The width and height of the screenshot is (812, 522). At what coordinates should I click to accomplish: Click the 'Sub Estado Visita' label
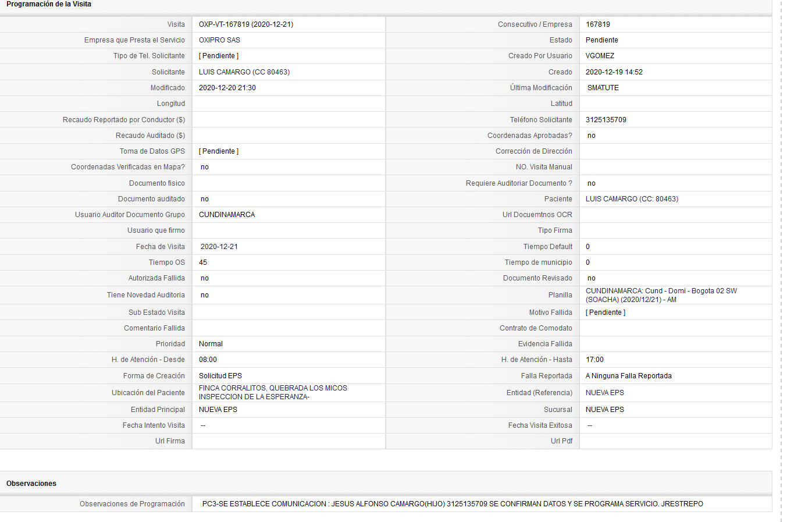point(156,313)
